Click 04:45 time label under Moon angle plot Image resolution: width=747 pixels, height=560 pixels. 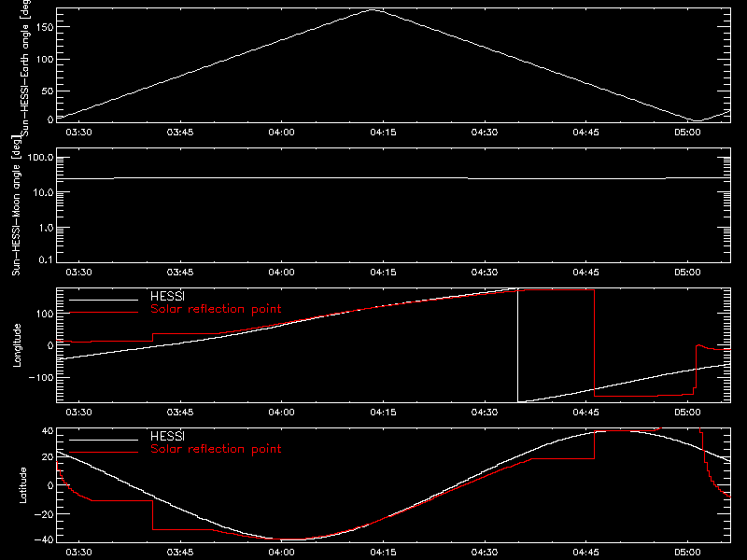(x=586, y=272)
